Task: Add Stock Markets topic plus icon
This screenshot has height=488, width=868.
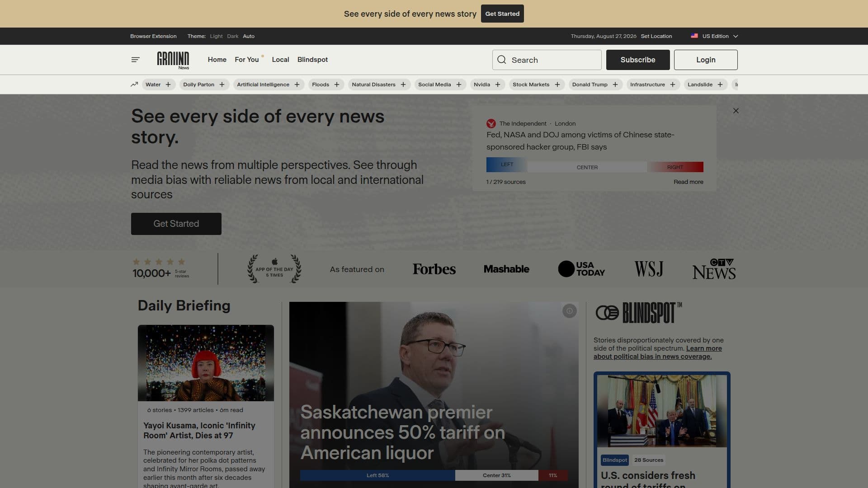Action: point(557,84)
